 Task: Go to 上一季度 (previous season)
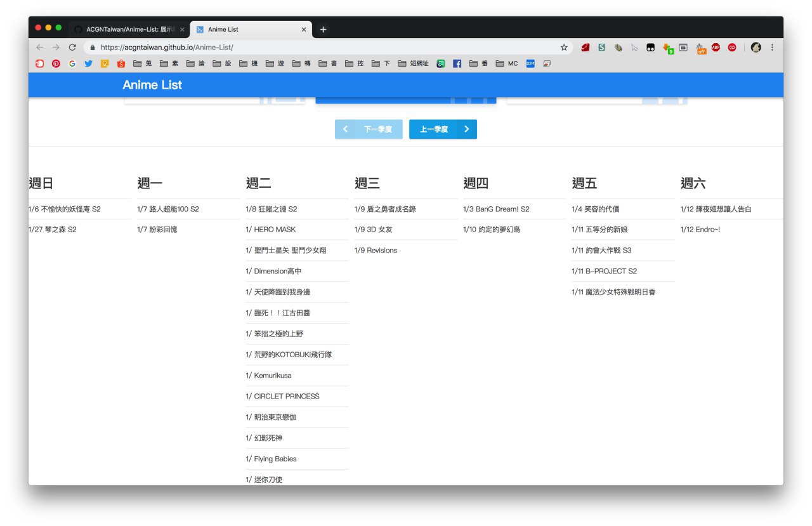click(x=443, y=129)
